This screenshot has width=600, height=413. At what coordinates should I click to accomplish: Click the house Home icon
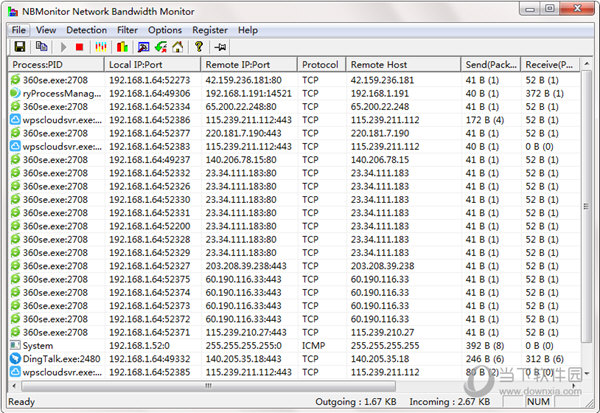pos(178,47)
